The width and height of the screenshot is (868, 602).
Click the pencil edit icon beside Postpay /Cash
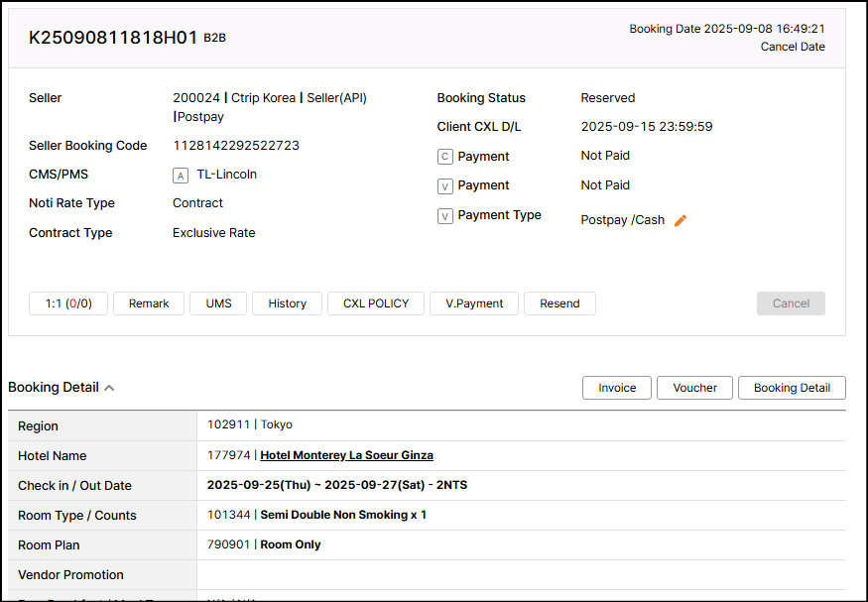click(x=681, y=220)
